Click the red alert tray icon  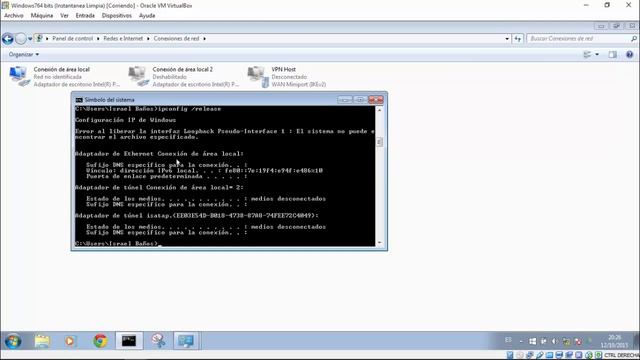(x=578, y=341)
